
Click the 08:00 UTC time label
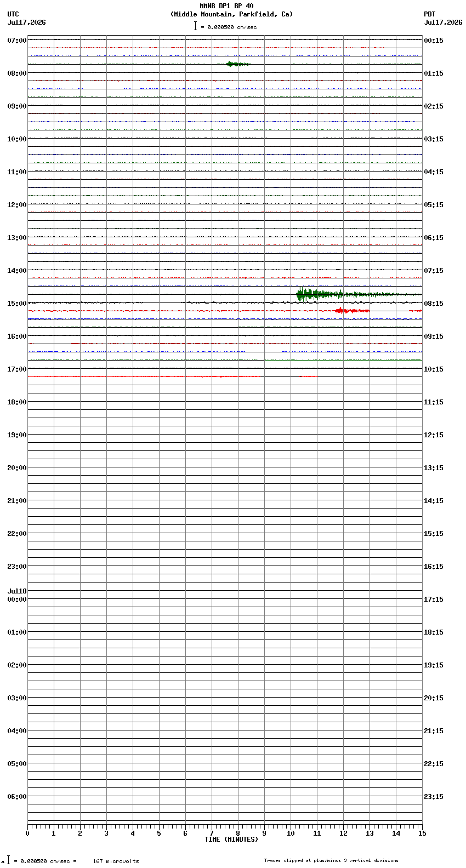17,73
